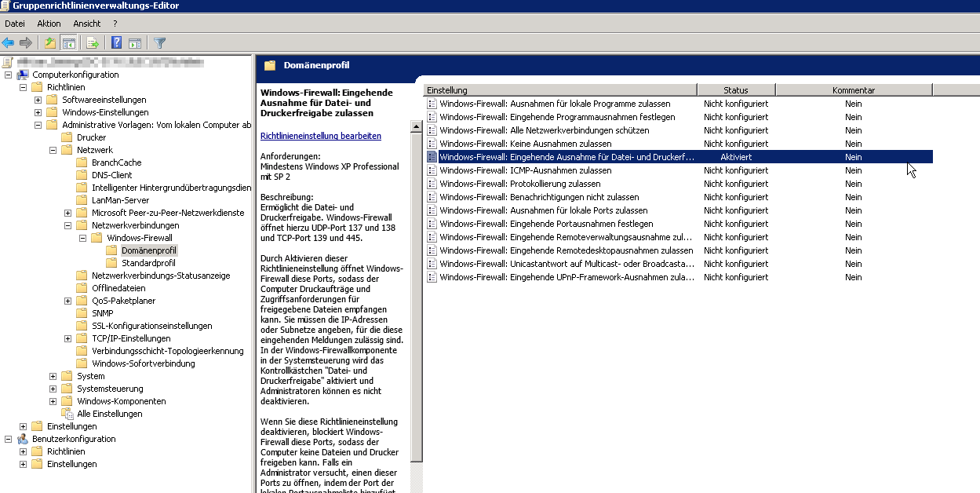This screenshot has height=493, width=980.
Task: Toggle the show/hide action pane icon
Action: point(135,42)
